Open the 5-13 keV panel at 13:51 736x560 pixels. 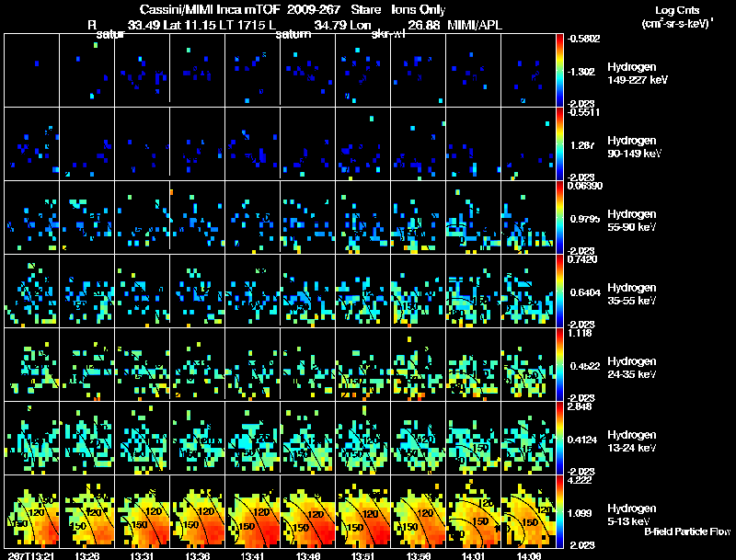point(362,512)
